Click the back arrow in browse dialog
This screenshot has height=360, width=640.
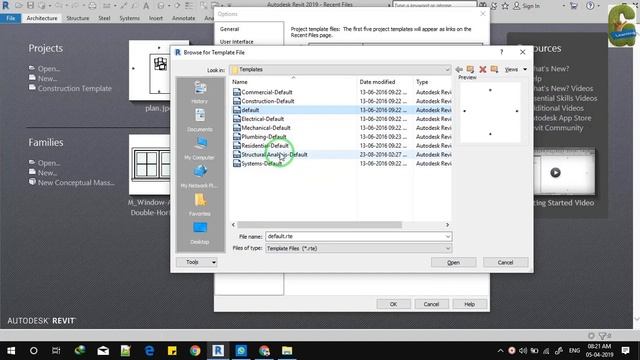pos(459,69)
